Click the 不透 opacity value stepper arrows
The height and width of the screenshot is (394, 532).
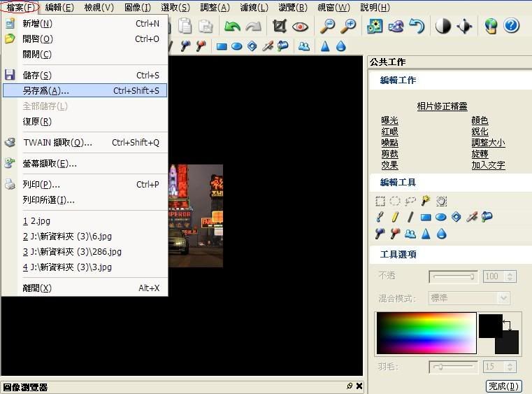[x=510, y=276]
